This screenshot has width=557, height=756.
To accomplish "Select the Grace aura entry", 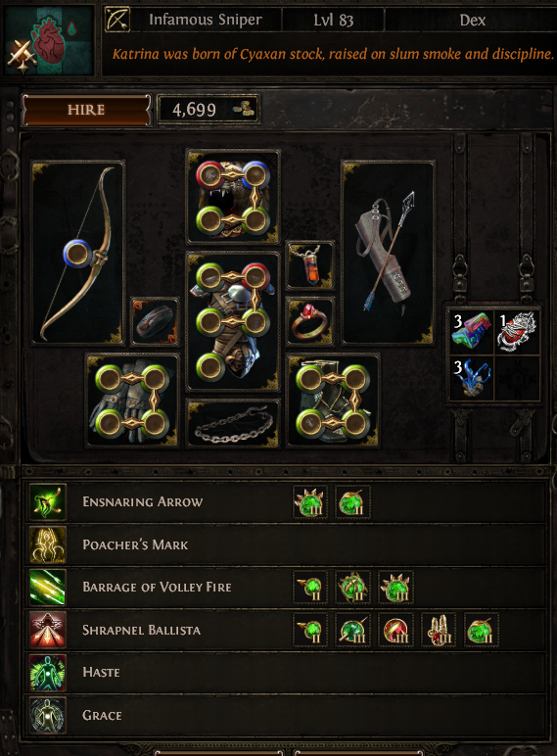I will 285,715.
